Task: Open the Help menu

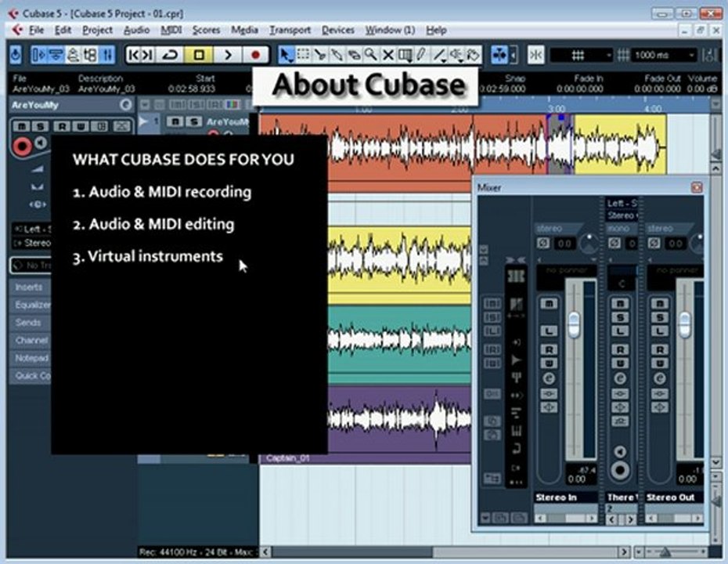Action: [x=437, y=31]
